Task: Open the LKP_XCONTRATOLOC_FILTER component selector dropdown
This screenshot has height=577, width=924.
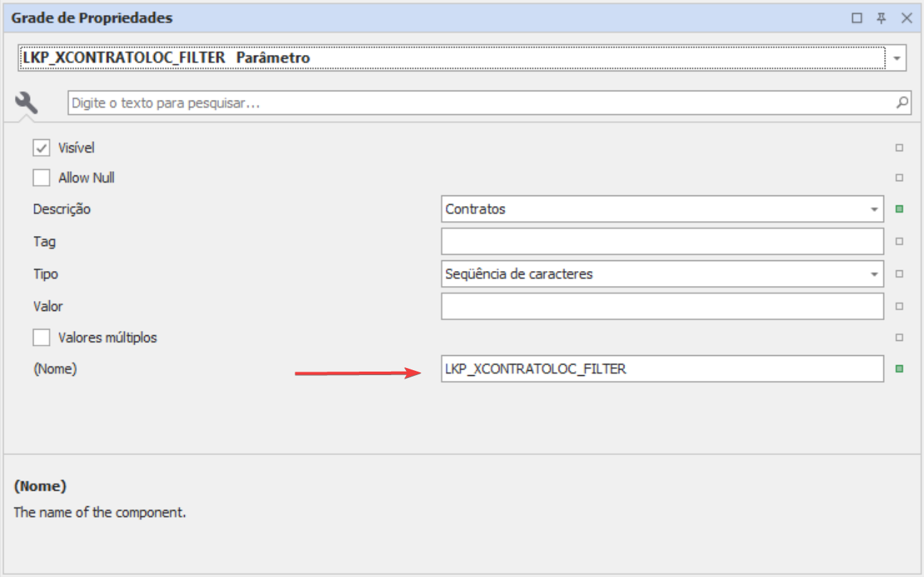Action: (896, 58)
